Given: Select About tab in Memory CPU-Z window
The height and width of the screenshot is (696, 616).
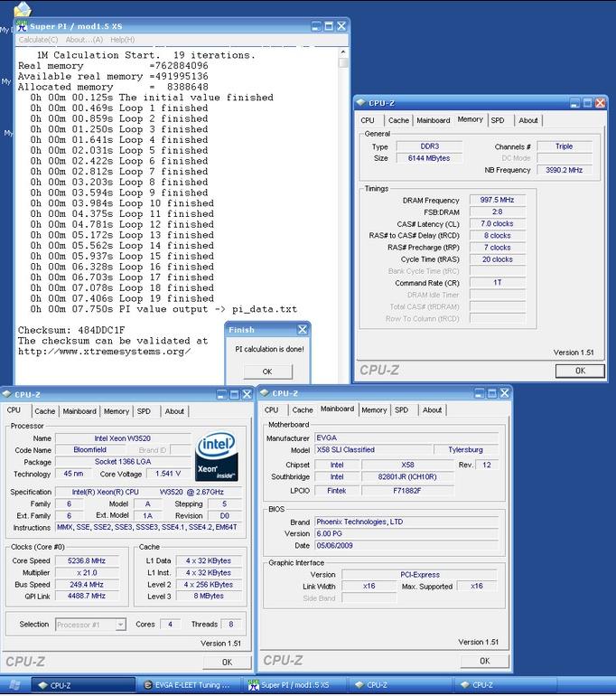Looking at the screenshot, I should [x=528, y=120].
